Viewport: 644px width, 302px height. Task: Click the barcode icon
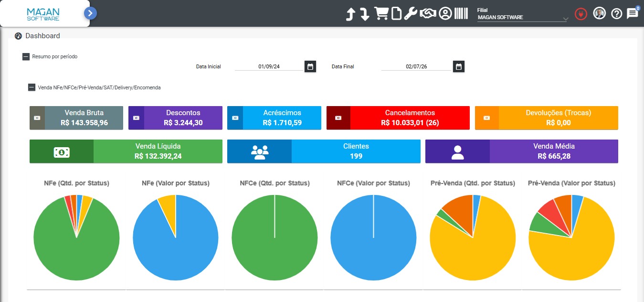point(461,13)
